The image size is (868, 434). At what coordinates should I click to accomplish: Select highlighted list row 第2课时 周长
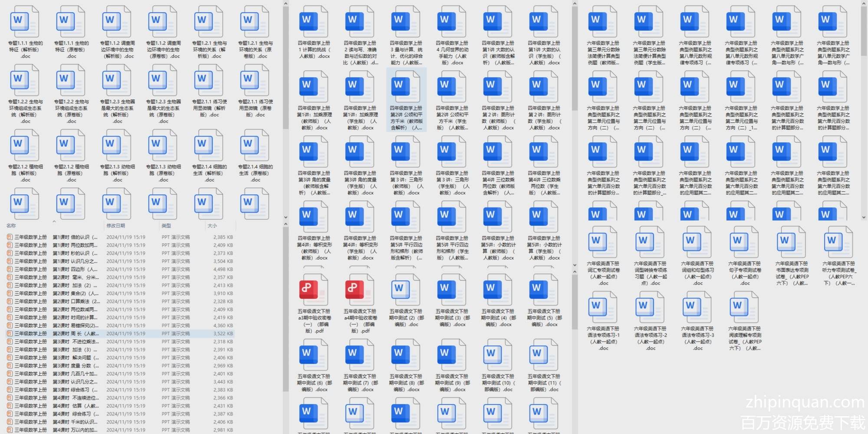point(120,334)
